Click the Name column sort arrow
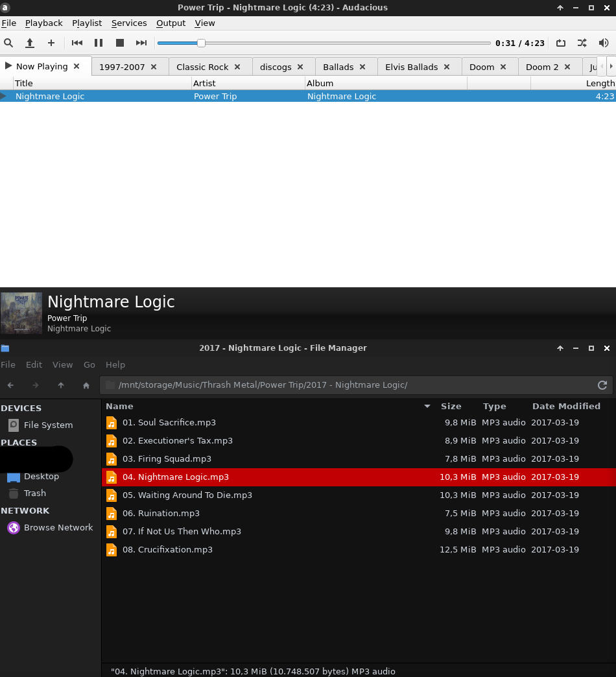Viewport: 616px width, 677px height. point(427,407)
